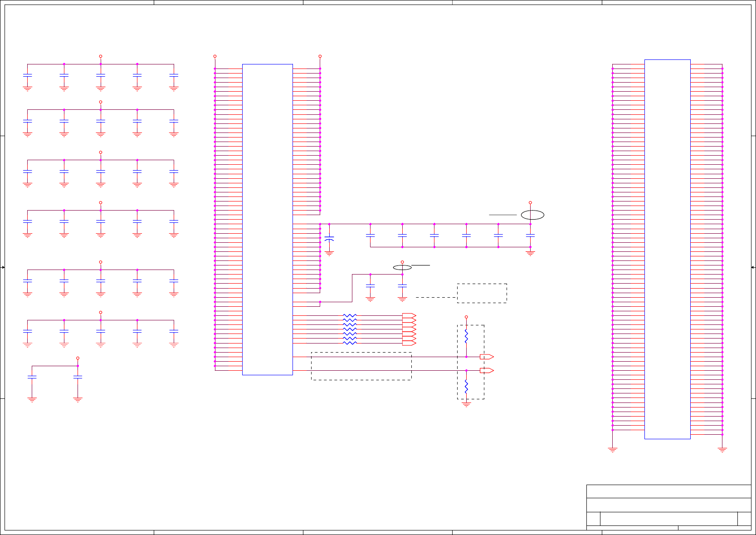Click the polarized capacitor beside the central IC
Screen dimensions: 756x535
pyautogui.click(x=329, y=238)
